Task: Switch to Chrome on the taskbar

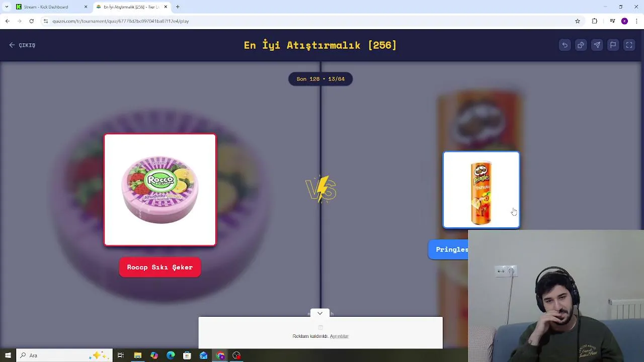Action: tap(220, 355)
